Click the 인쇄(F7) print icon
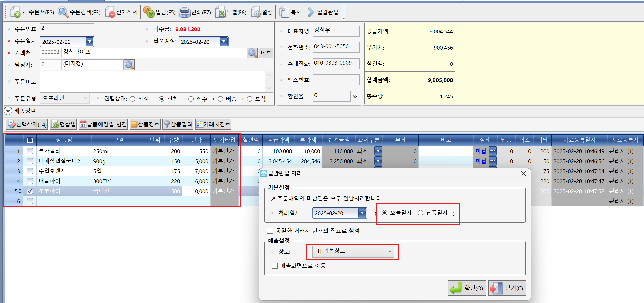Image resolution: width=644 pixels, height=303 pixels. [184, 12]
